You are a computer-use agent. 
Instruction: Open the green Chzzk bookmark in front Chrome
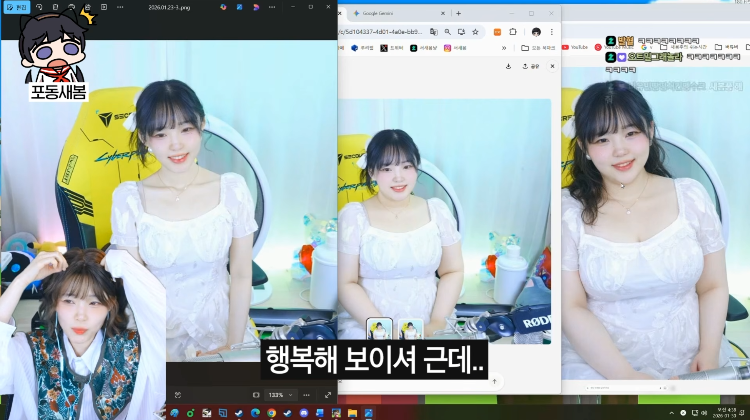pos(423,48)
